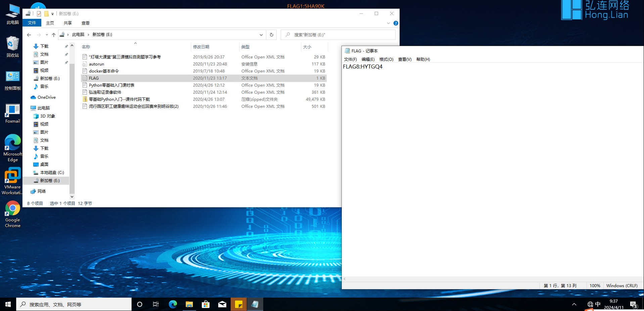
Task: Open Microsoft Store icon on the taskbar
Action: [x=205, y=304]
